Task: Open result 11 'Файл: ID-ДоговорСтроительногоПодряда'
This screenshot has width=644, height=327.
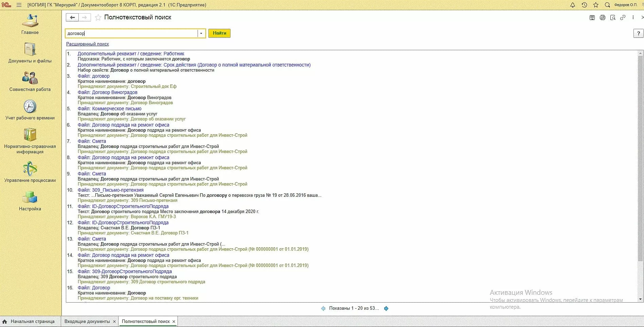Action: [123, 206]
